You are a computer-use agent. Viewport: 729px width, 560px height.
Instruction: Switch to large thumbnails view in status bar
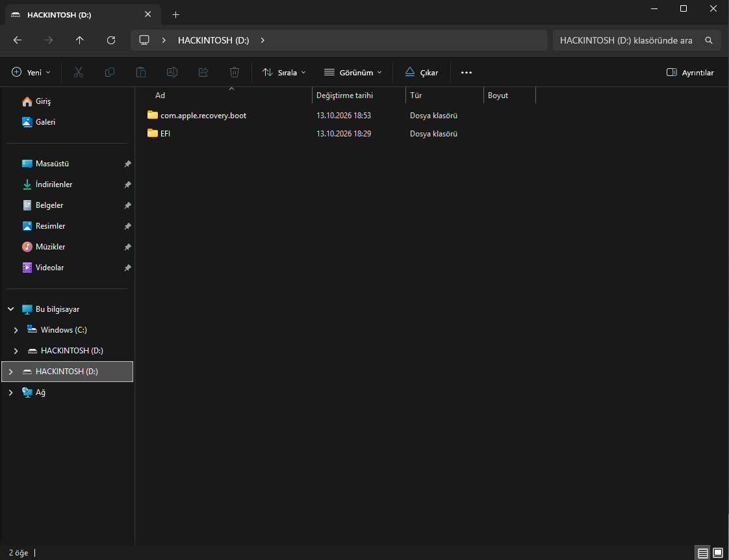click(x=718, y=553)
